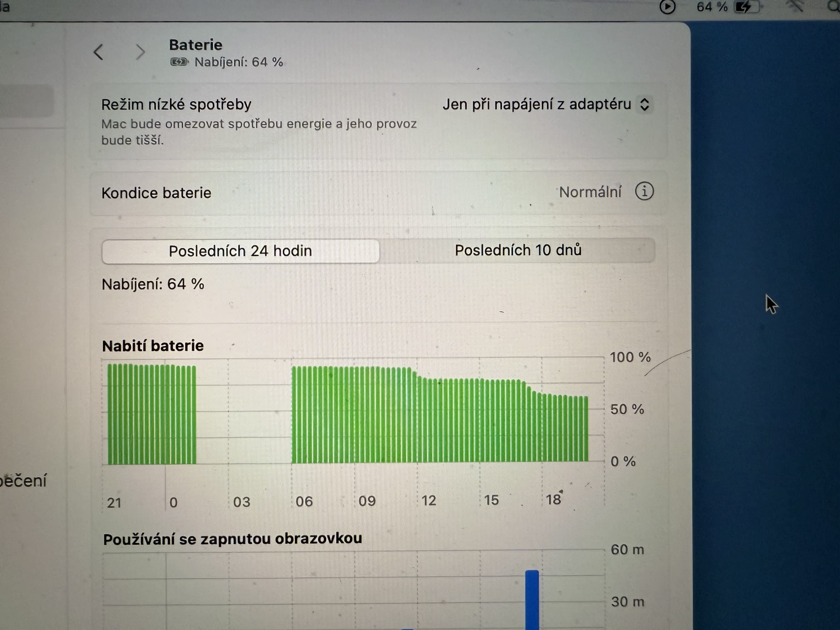
Task: Click the forward navigation chevron
Action: click(x=140, y=52)
